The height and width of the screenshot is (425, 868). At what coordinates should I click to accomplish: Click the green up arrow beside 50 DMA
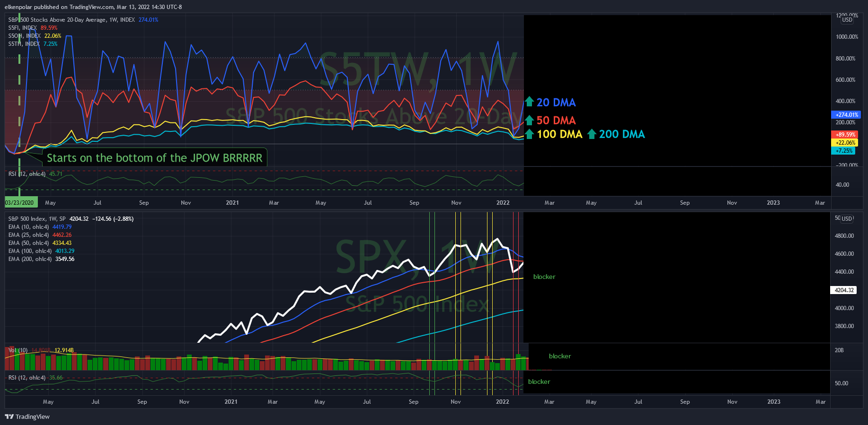tap(530, 120)
